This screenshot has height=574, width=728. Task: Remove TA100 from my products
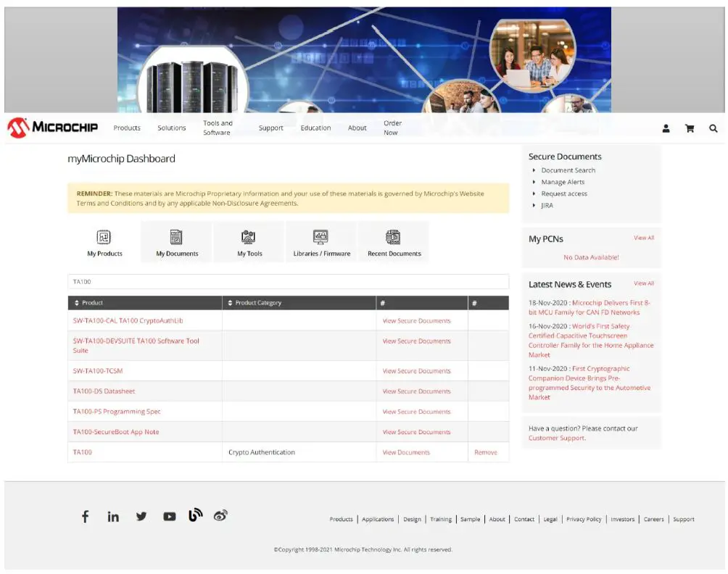point(486,452)
